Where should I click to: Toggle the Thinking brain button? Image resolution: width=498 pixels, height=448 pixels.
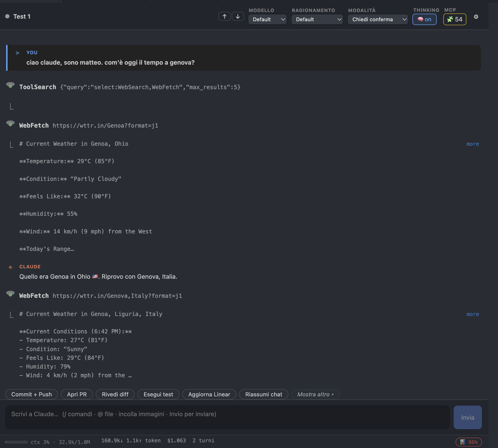[x=424, y=19]
